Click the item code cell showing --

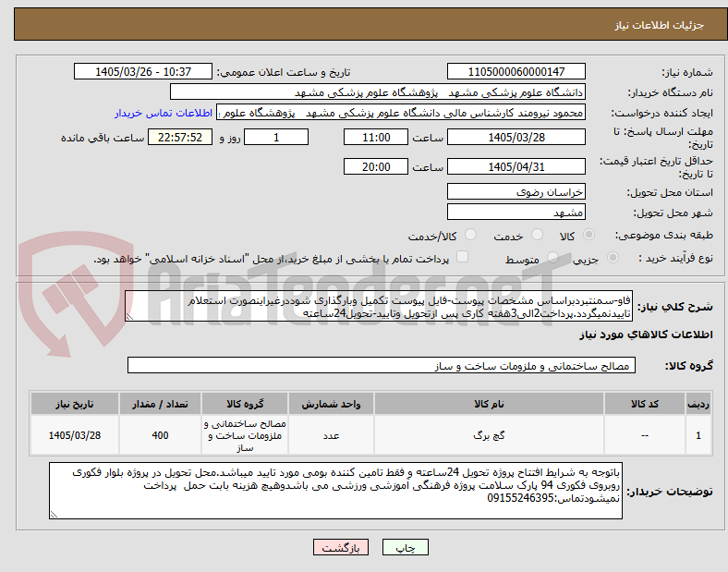tap(645, 435)
